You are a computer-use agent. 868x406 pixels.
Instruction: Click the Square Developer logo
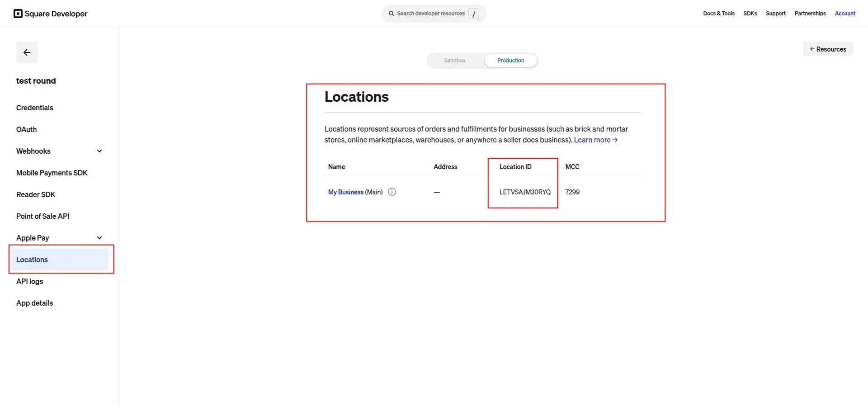click(x=51, y=14)
